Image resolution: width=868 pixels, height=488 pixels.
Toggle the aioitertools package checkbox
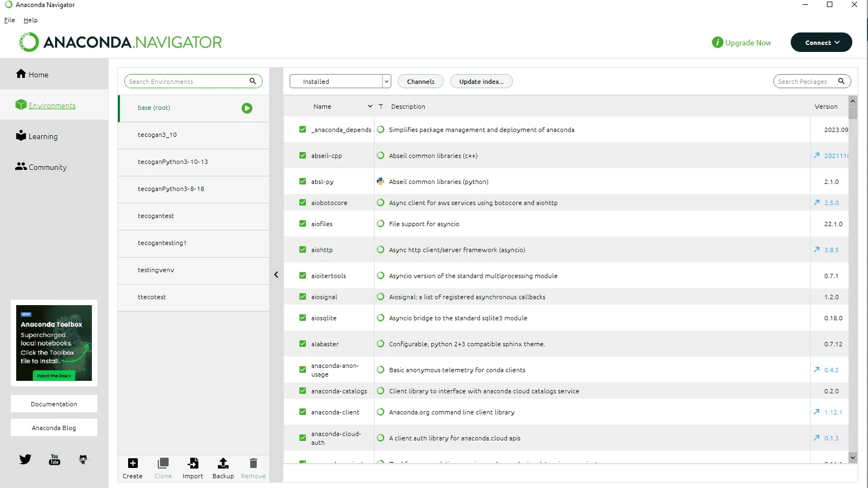click(303, 275)
